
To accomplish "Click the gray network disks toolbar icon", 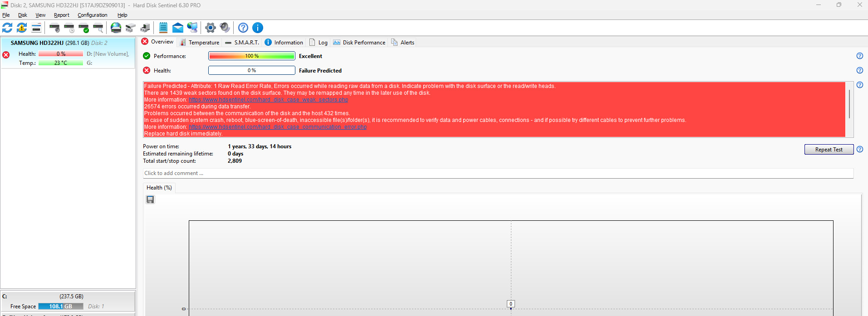I will [x=131, y=28].
